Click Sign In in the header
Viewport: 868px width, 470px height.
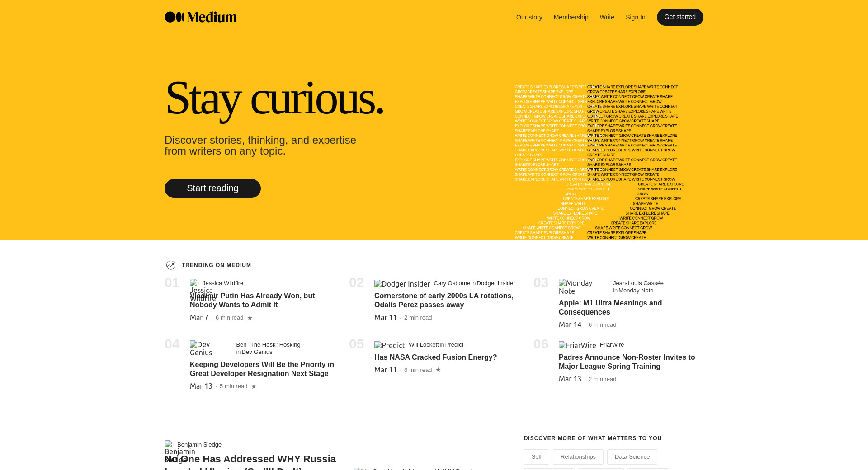[635, 17]
